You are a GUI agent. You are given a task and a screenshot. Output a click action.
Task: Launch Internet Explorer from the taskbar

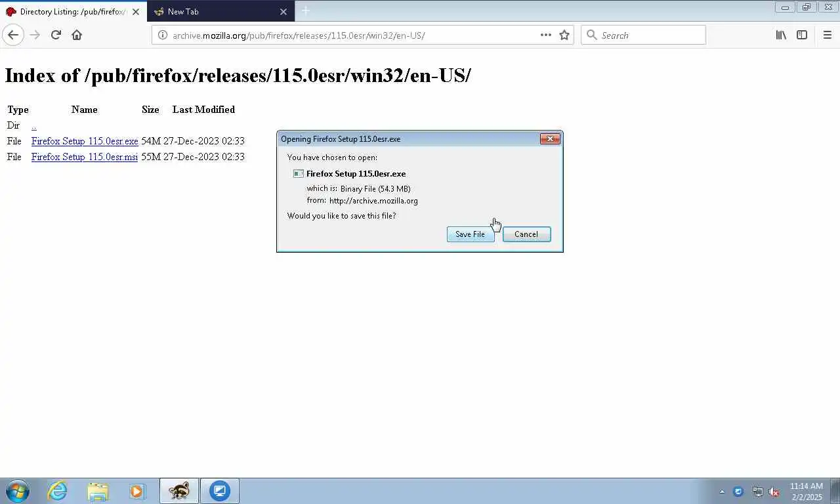(58, 491)
